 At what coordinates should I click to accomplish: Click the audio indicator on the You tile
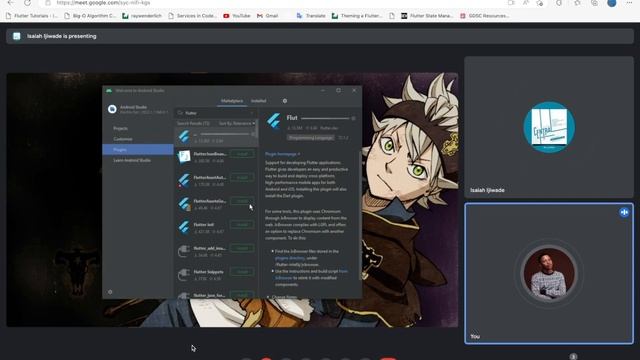[x=624, y=212]
